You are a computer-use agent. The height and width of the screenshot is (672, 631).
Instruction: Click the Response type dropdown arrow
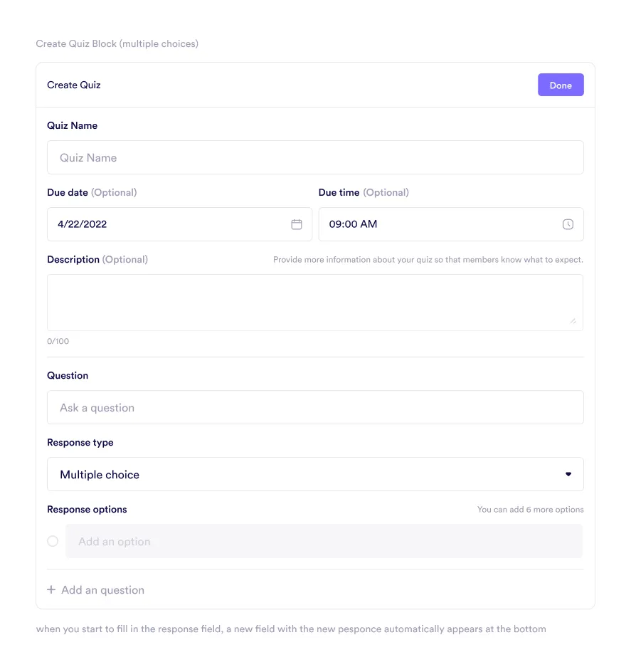pyautogui.click(x=568, y=475)
